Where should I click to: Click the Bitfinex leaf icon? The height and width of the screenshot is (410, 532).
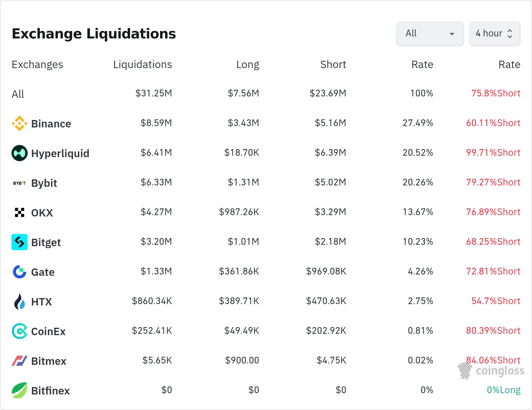coord(20,390)
